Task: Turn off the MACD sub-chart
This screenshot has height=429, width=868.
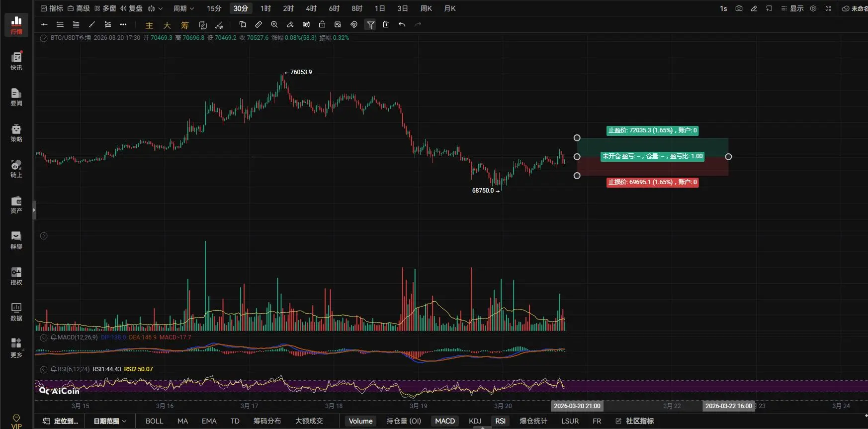Action: pyautogui.click(x=445, y=421)
